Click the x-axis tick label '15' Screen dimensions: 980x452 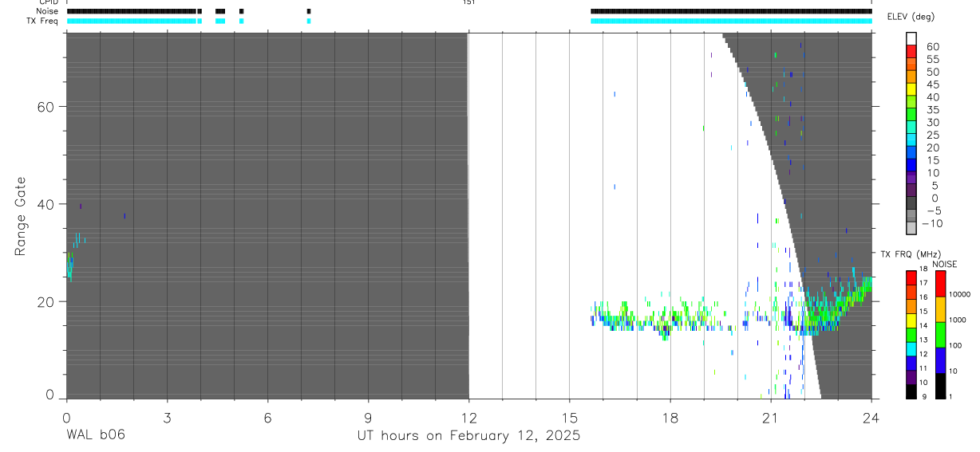coord(569,417)
